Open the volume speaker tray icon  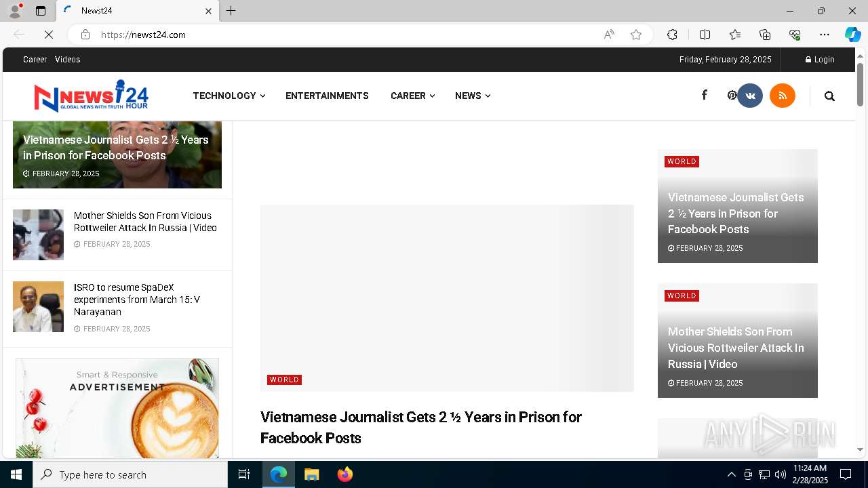point(781,474)
